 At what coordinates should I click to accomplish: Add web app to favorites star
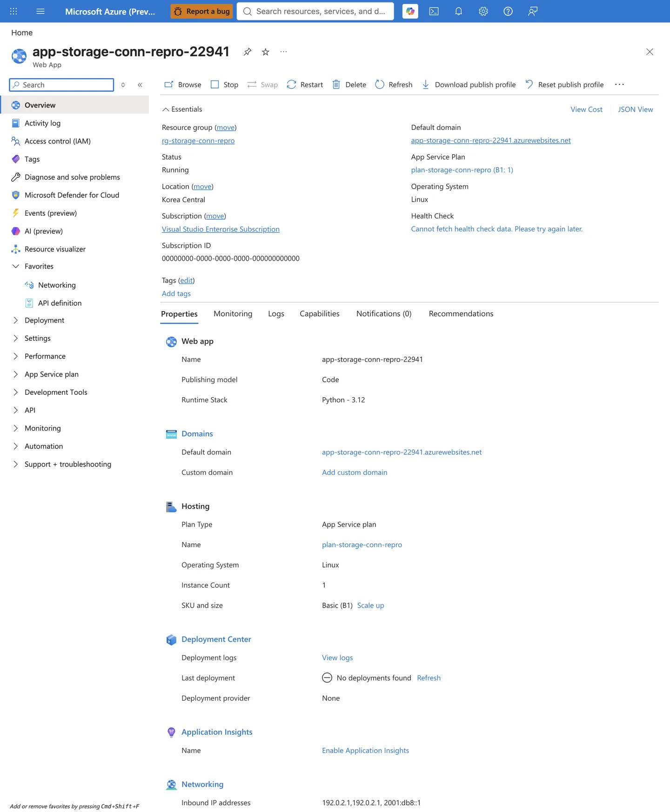coord(266,52)
